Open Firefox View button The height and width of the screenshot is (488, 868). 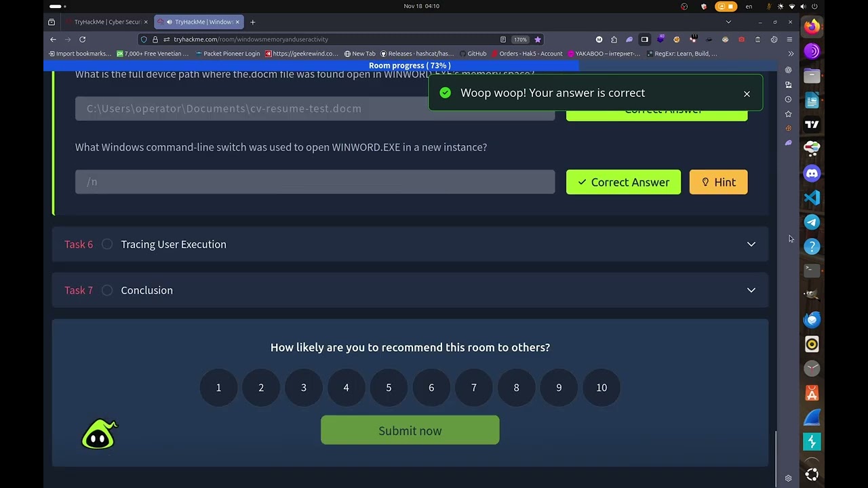[52, 22]
